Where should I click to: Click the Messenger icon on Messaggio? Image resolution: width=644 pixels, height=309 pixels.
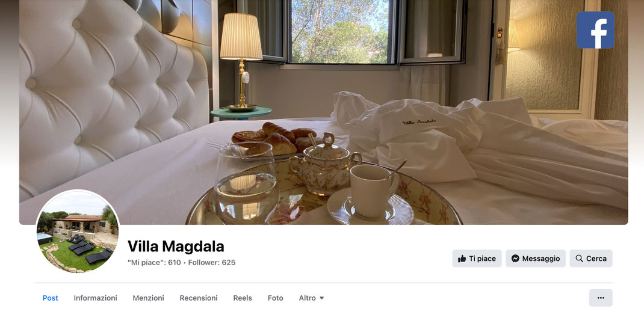pyautogui.click(x=515, y=259)
